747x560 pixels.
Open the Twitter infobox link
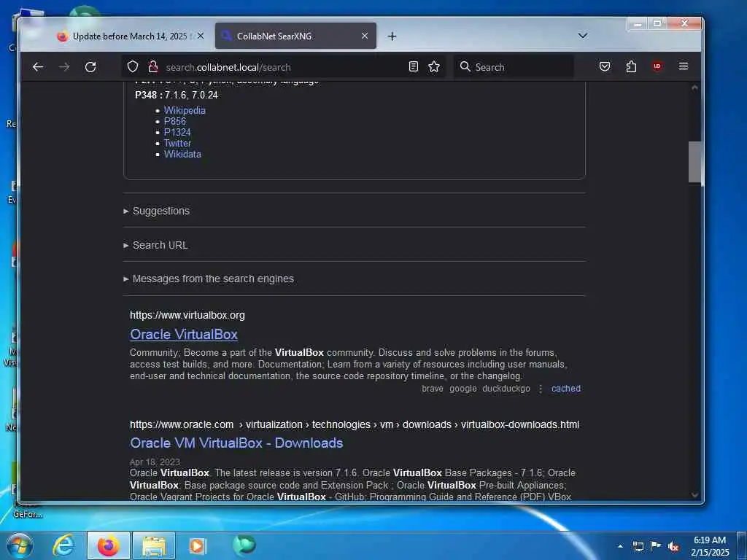pyautogui.click(x=177, y=144)
